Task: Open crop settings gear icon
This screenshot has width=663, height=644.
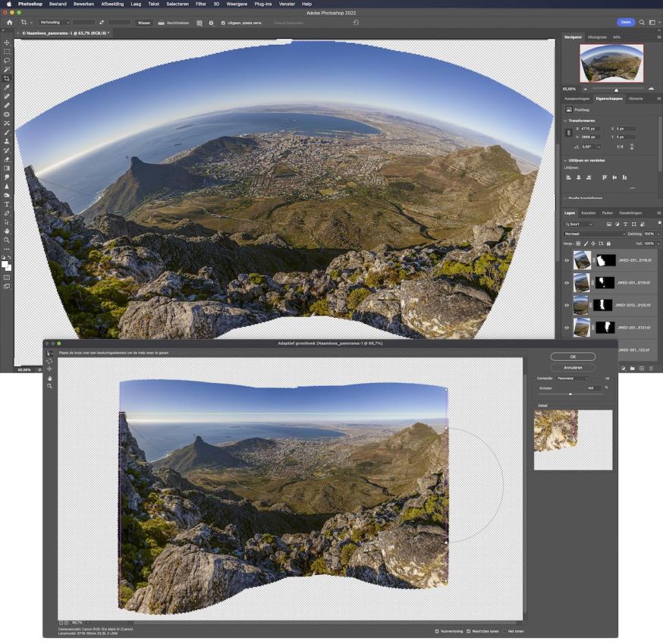Action: point(211,23)
